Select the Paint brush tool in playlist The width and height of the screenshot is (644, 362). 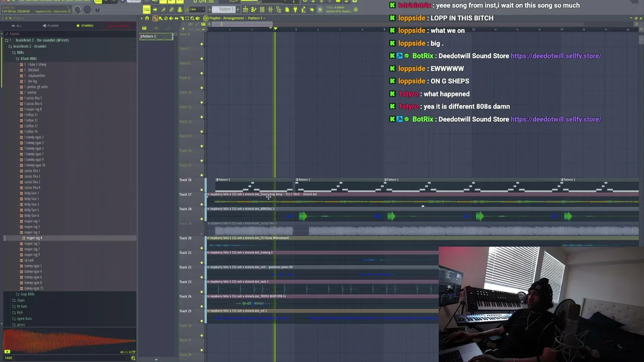coord(160,18)
